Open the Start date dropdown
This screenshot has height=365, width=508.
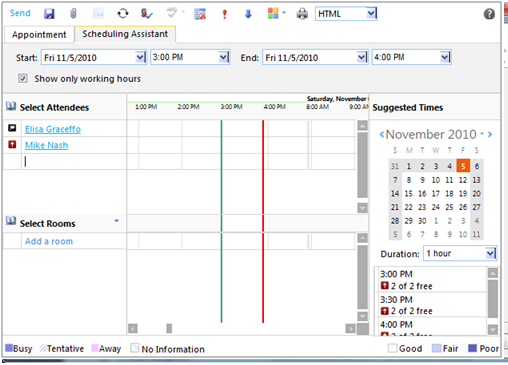[141, 57]
